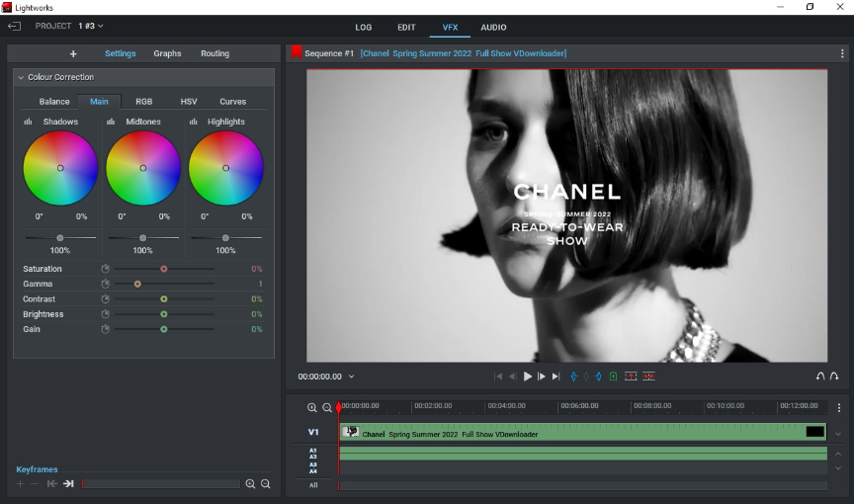Click the Highlights histogram icon
This screenshot has height=504, width=854.
[x=194, y=122]
